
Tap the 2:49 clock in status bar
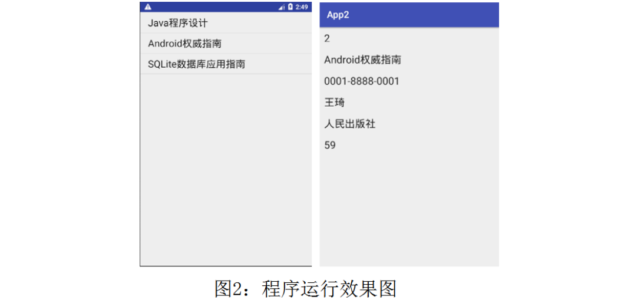(302, 7)
